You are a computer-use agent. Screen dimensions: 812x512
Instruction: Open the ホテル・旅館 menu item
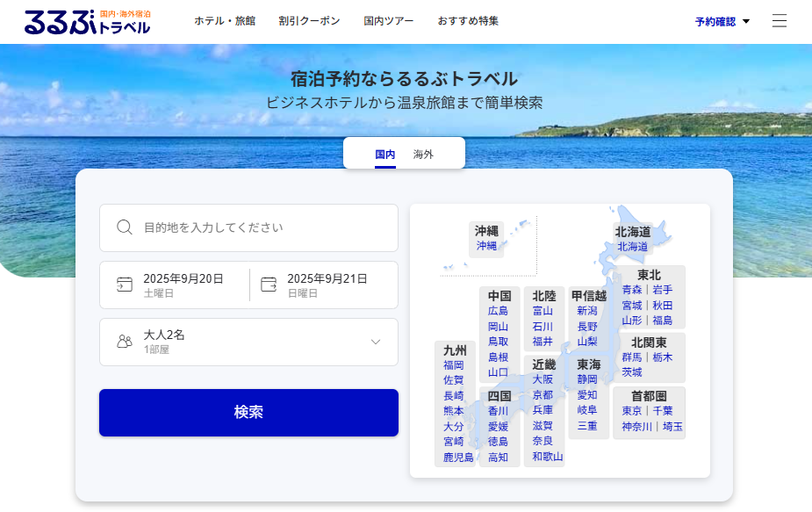pos(223,19)
